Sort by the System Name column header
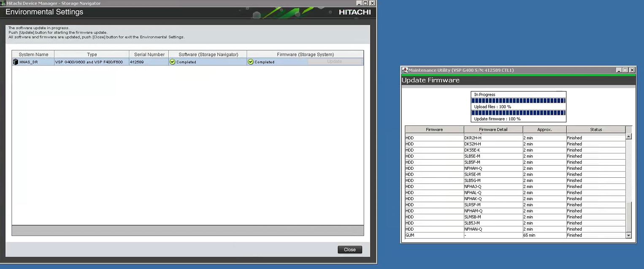 tap(33, 54)
